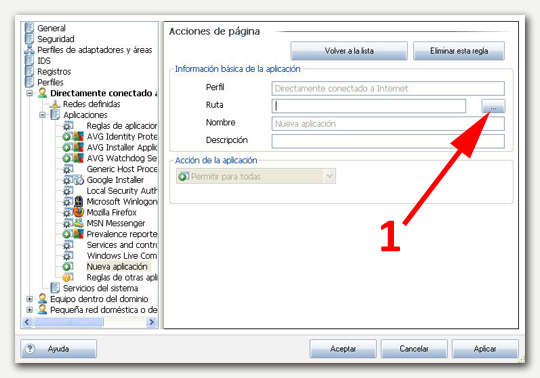Click the Aceptar button
The width and height of the screenshot is (540, 378).
click(x=343, y=349)
